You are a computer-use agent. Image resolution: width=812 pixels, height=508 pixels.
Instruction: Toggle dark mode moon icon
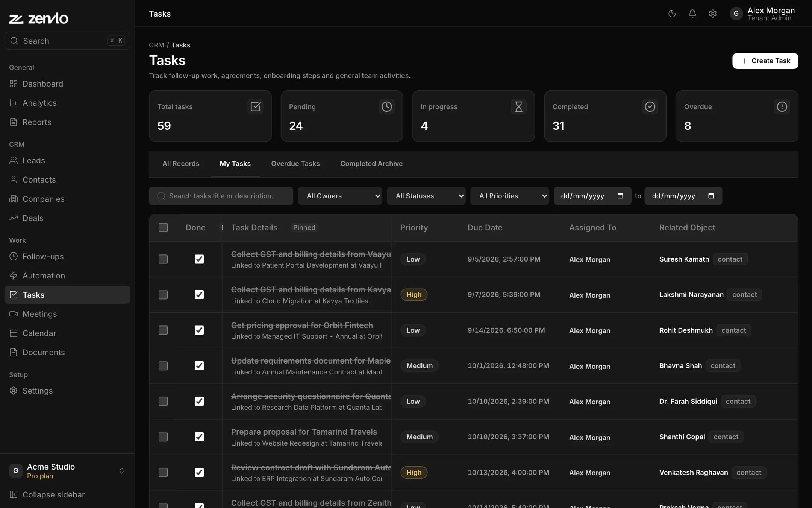pyautogui.click(x=672, y=14)
